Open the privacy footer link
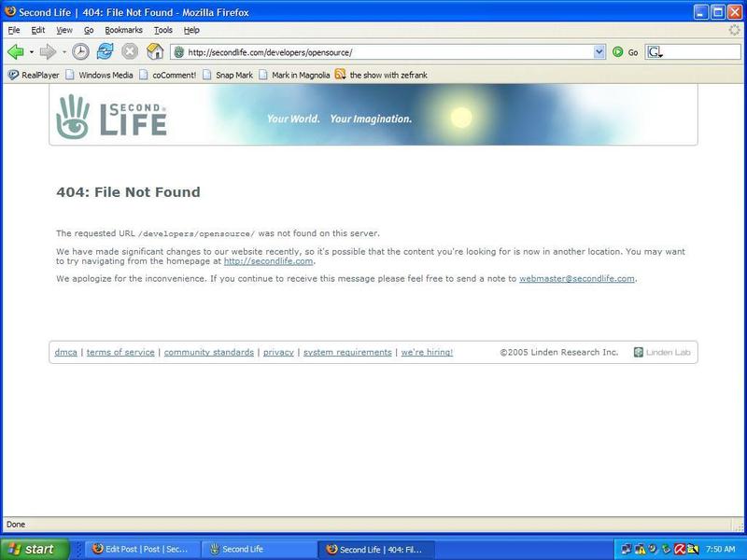This screenshot has height=560, width=747. click(x=278, y=353)
